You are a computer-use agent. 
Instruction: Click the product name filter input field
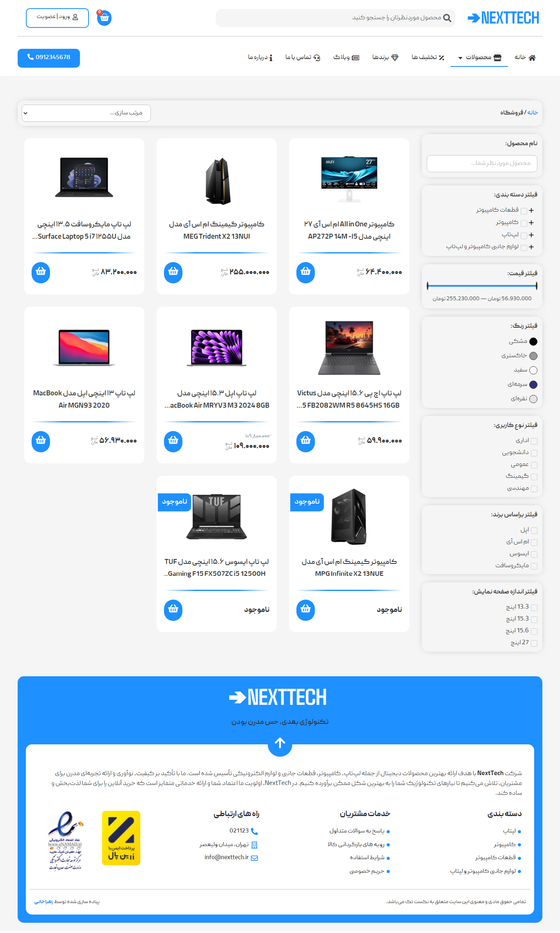coord(482,164)
